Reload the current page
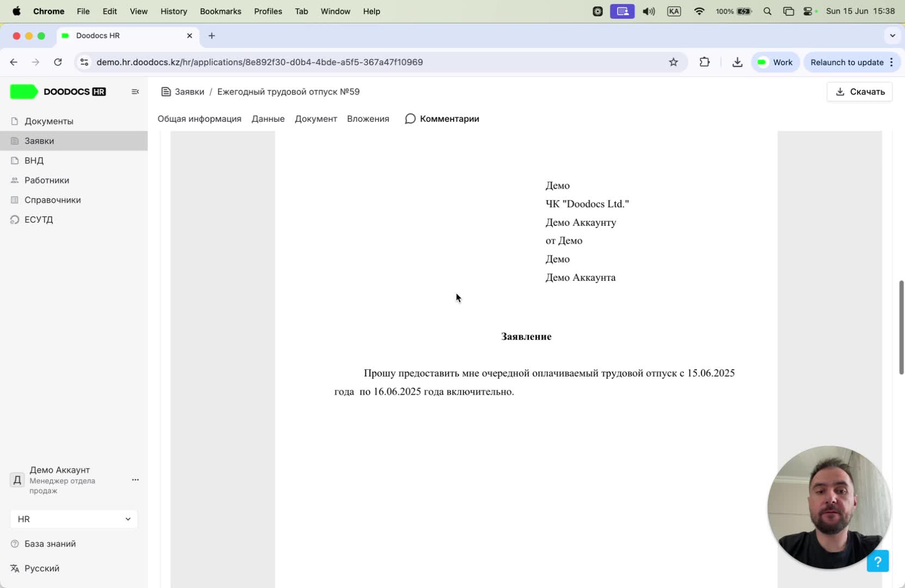905x588 pixels. tap(58, 62)
